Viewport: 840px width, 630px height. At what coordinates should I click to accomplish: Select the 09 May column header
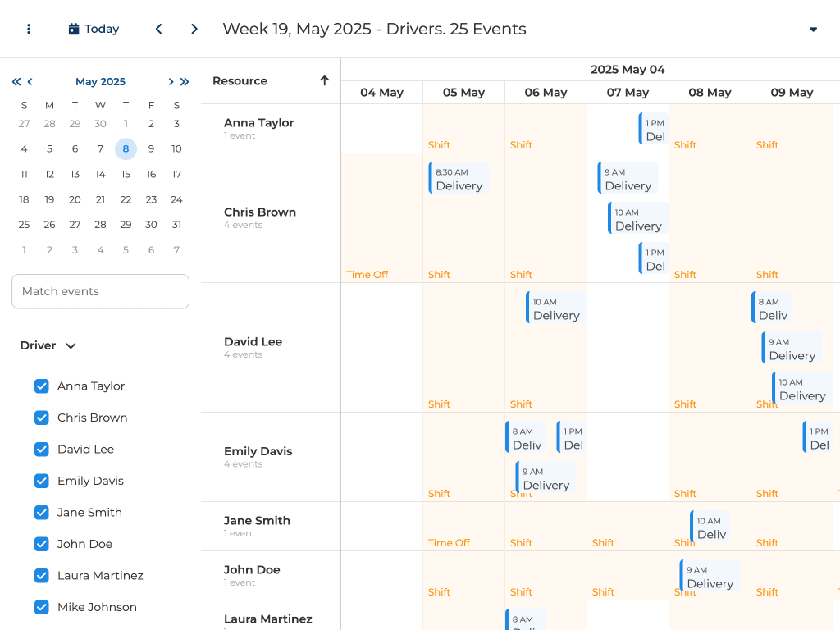pos(792,93)
